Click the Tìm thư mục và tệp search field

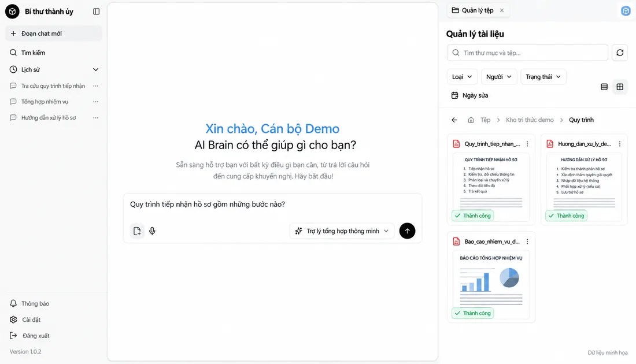click(x=527, y=53)
